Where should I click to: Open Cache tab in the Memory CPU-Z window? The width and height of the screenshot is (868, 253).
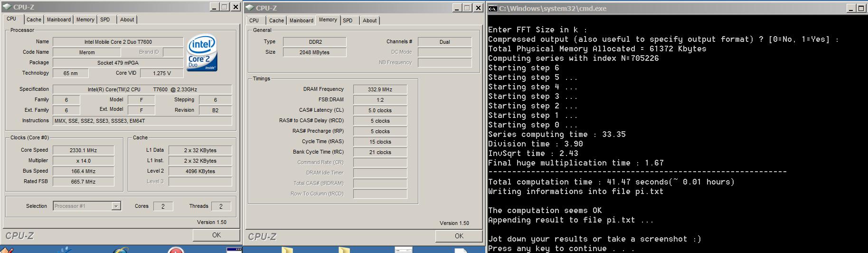point(276,20)
